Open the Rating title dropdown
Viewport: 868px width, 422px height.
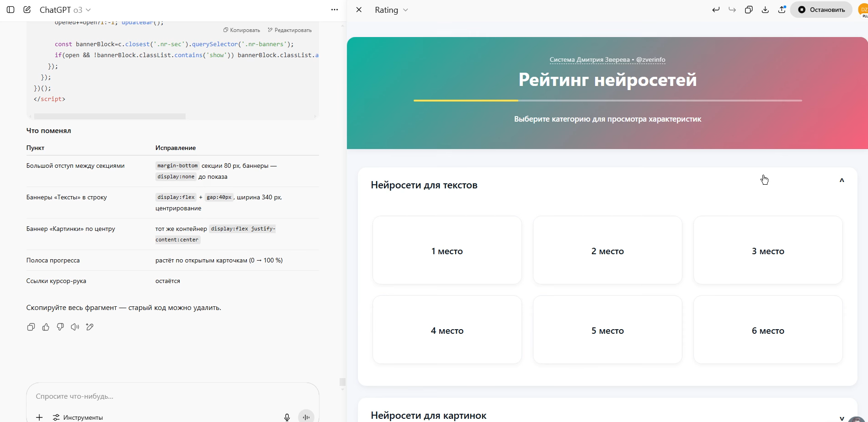click(391, 10)
